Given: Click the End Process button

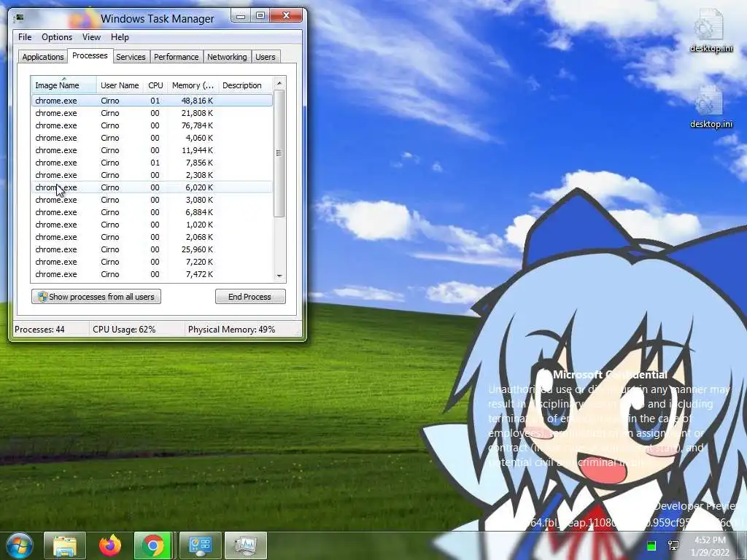Looking at the screenshot, I should tap(250, 297).
